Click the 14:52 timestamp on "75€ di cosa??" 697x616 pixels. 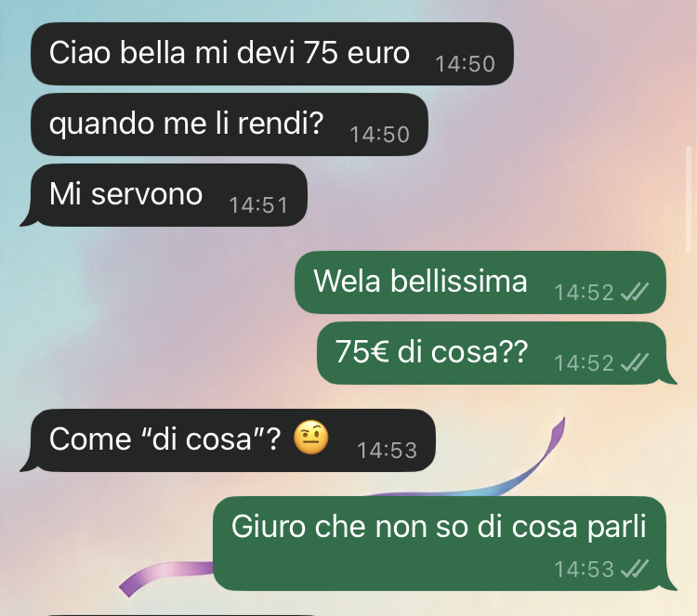pos(585,363)
